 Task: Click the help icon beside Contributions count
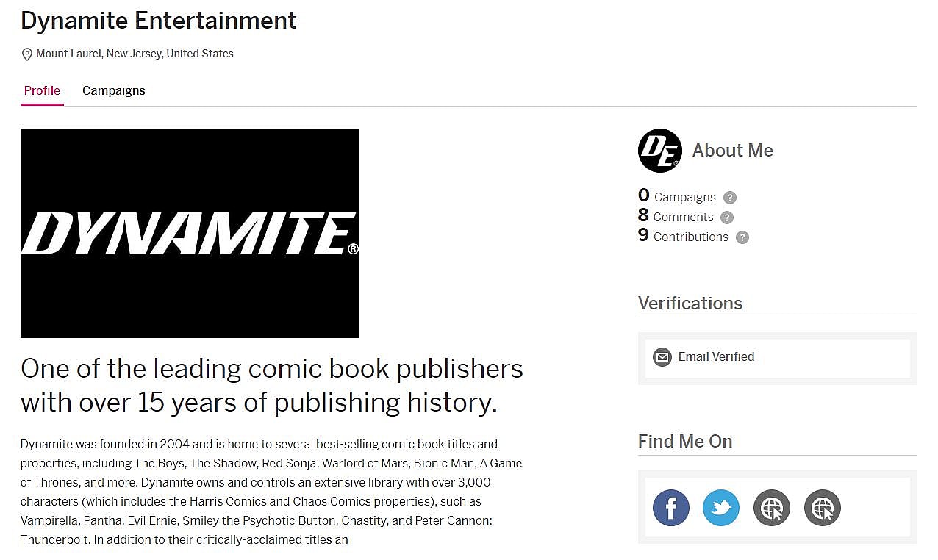(x=742, y=237)
